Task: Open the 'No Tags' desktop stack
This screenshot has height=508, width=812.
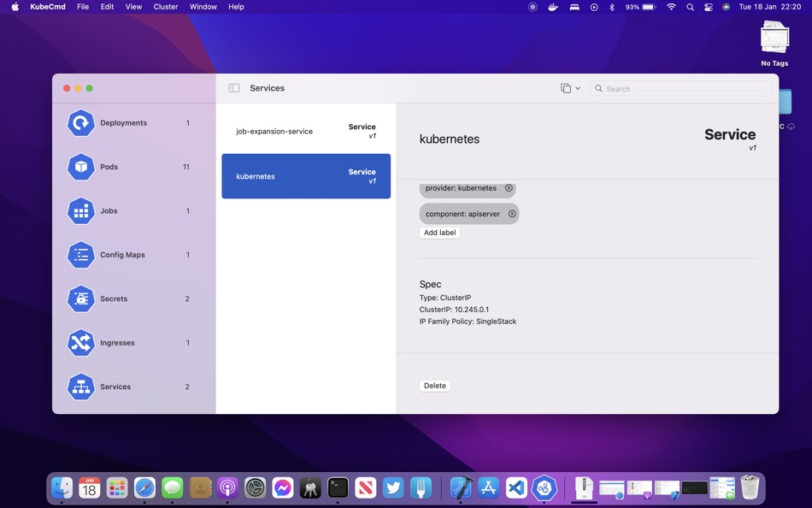Action: pos(774,44)
